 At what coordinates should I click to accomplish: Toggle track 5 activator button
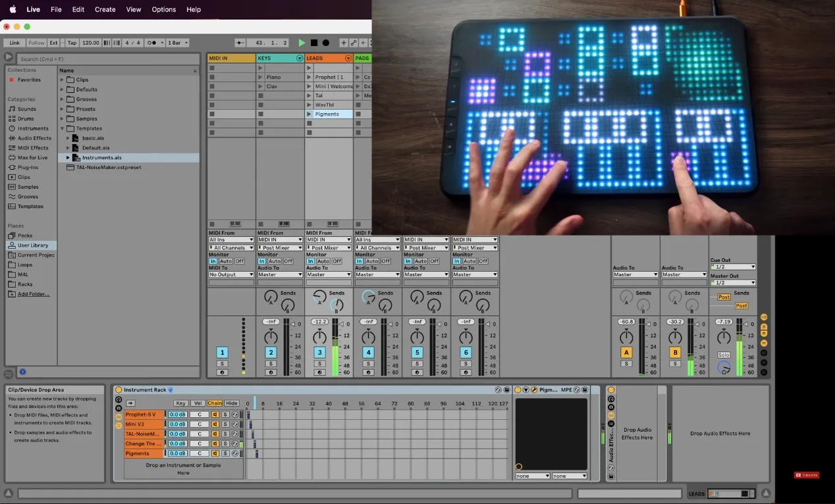click(417, 353)
